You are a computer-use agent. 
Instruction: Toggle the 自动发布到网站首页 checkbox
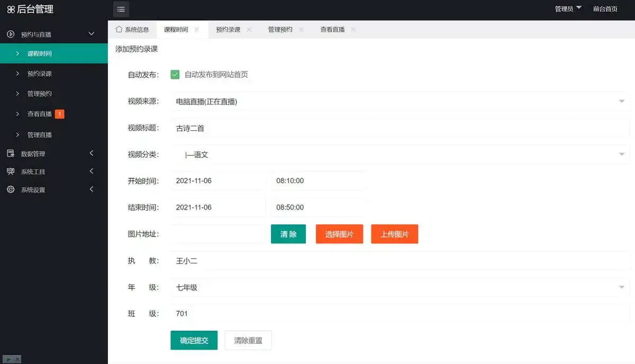(175, 75)
